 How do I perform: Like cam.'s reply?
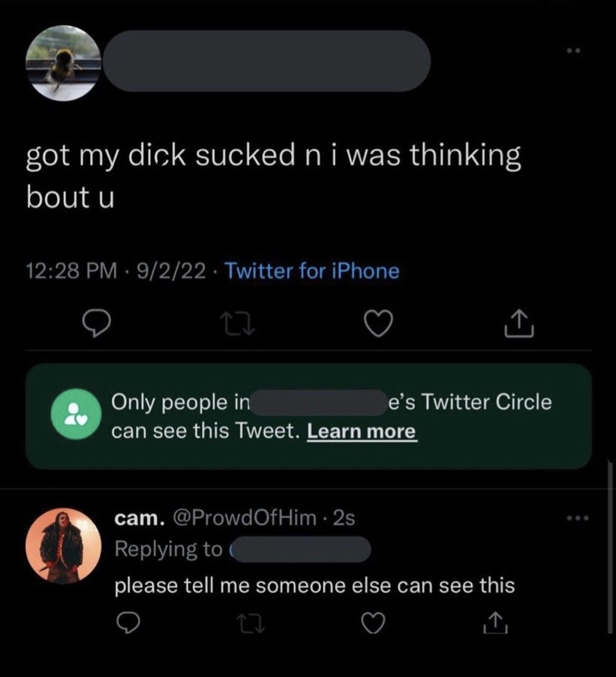point(373,623)
